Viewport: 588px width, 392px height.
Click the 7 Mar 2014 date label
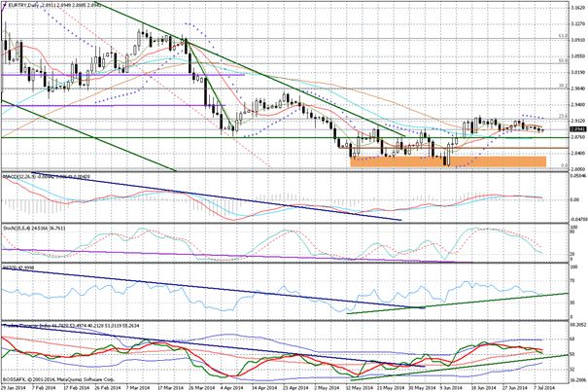coord(140,387)
